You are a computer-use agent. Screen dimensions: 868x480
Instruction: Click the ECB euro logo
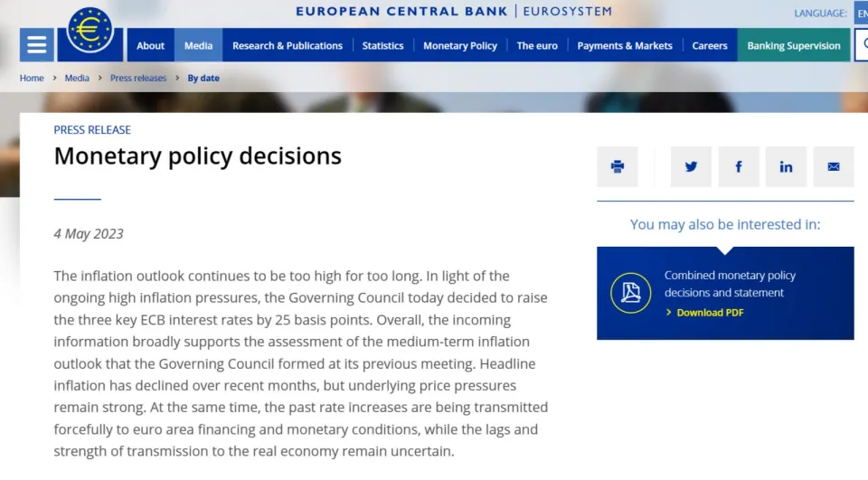[x=90, y=33]
